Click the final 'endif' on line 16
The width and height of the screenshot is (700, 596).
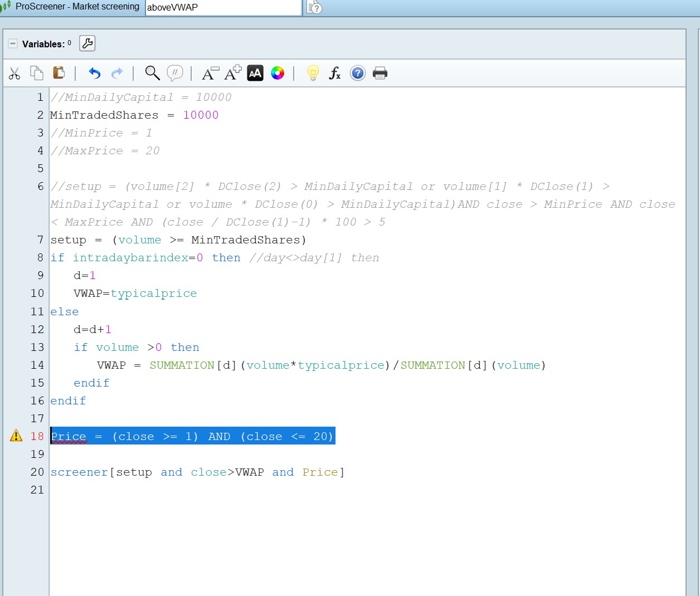coord(68,401)
